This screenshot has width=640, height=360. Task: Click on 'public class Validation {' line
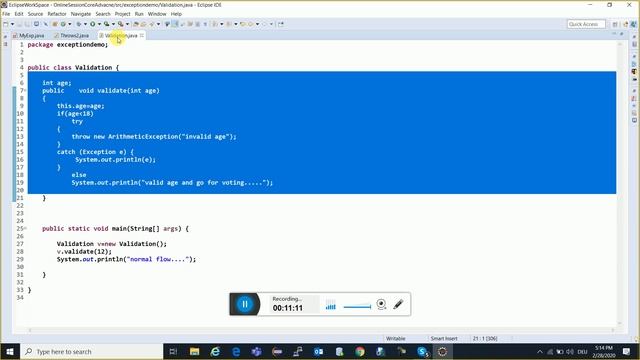click(73, 67)
